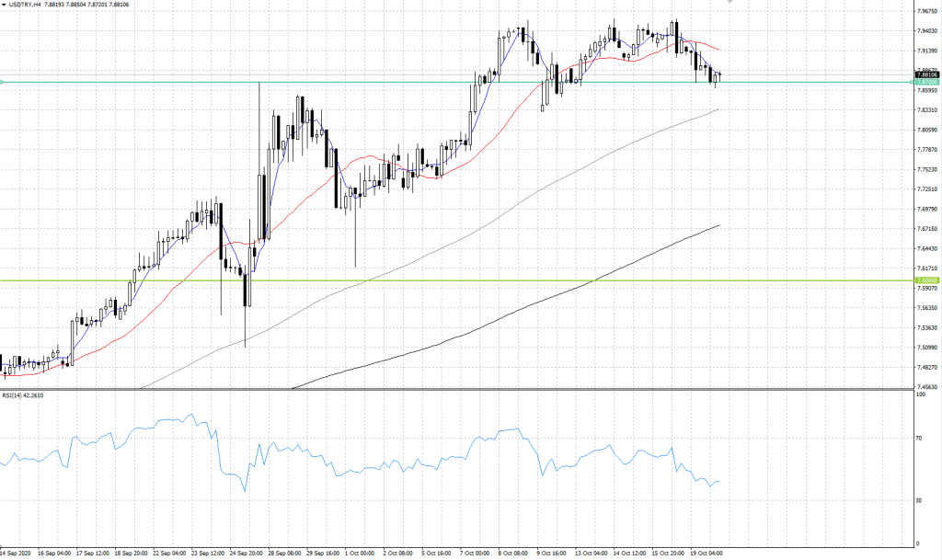The image size is (942, 560).
Task: Click the green 7.60000 price level tag
Action: [925, 280]
